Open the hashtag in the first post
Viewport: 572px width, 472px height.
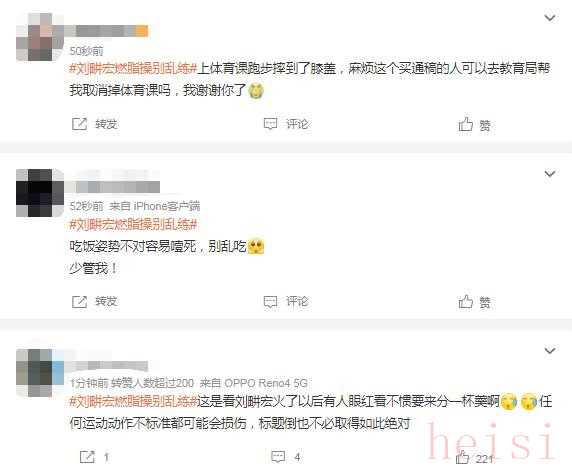pos(133,68)
